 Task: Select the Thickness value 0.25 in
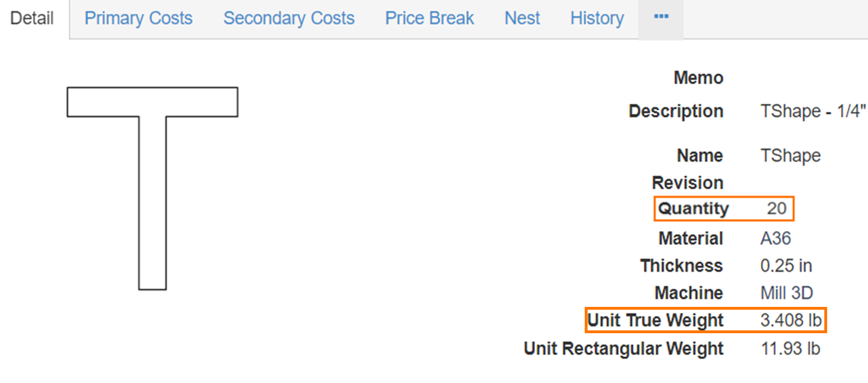pos(786,266)
